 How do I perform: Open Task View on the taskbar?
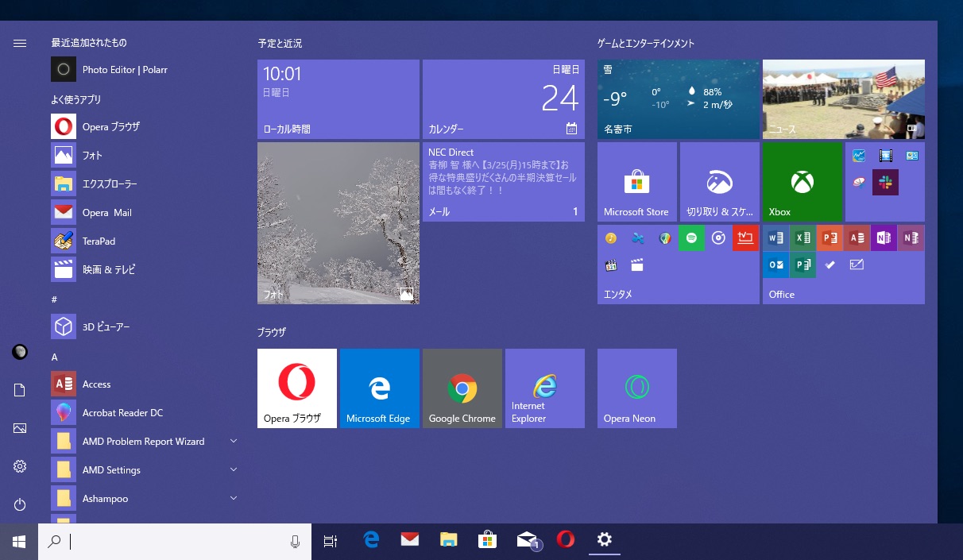coord(331,542)
